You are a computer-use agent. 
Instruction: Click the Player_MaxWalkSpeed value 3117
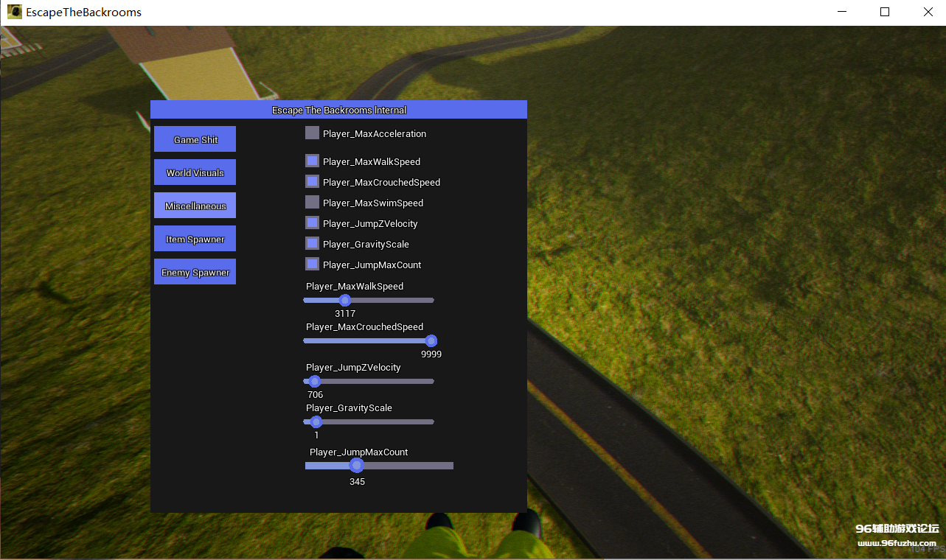(x=345, y=314)
